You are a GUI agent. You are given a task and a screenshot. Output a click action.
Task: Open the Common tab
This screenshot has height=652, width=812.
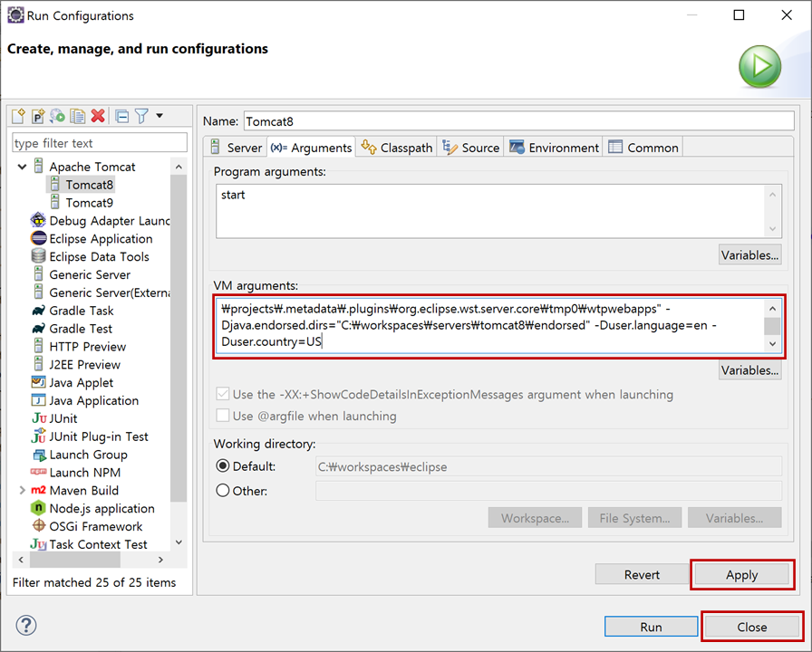pos(643,148)
